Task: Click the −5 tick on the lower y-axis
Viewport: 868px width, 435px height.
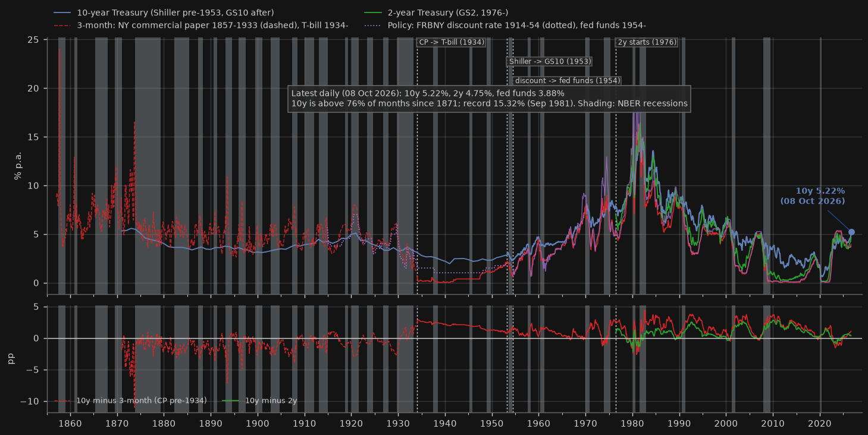Action: (33, 370)
